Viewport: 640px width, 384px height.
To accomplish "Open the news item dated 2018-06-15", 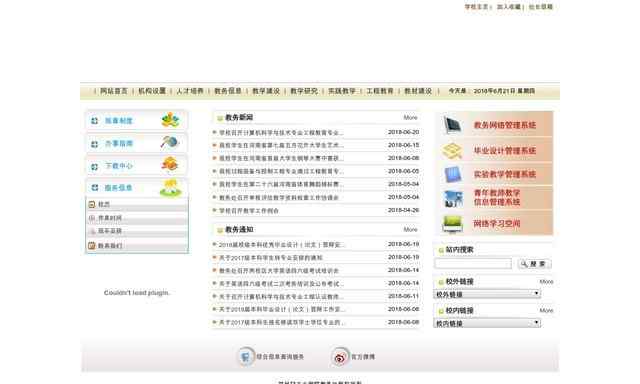I will click(x=281, y=145).
